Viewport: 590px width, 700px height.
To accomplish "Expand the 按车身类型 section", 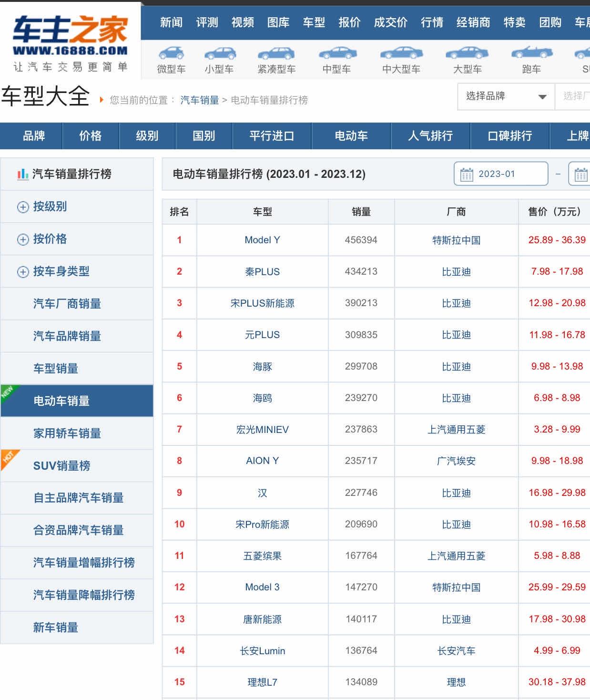I will [x=23, y=272].
